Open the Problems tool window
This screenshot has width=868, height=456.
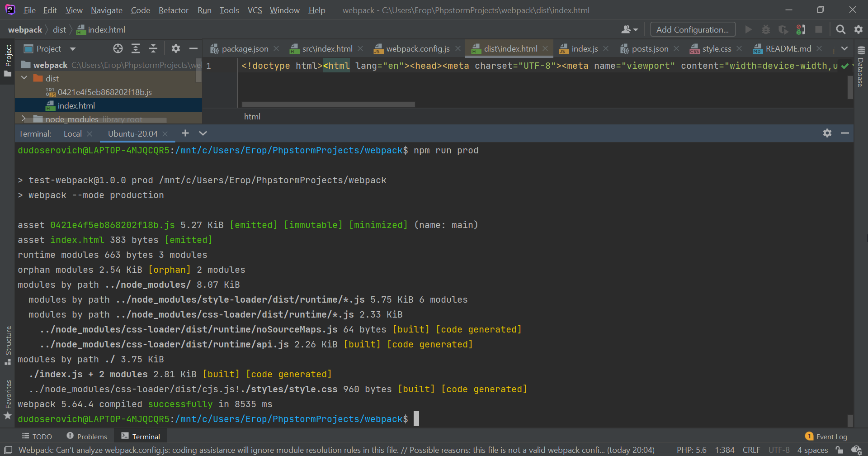pos(87,436)
